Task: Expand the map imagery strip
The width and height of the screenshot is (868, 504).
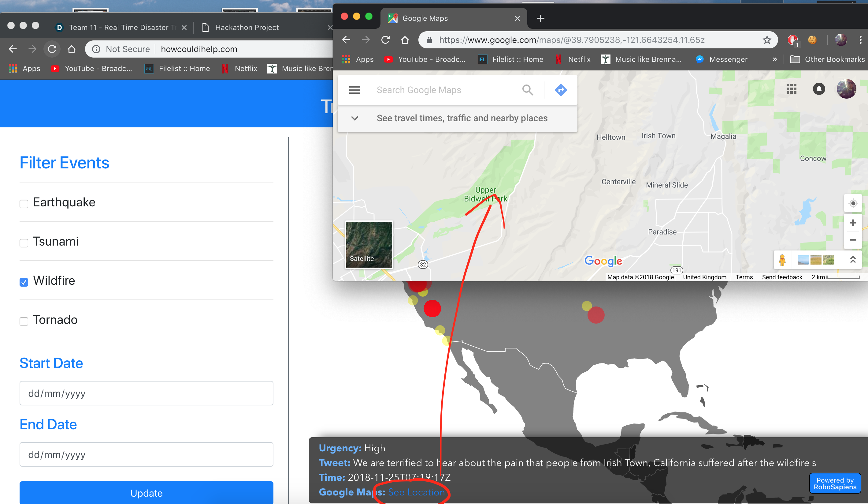Action: (x=852, y=260)
